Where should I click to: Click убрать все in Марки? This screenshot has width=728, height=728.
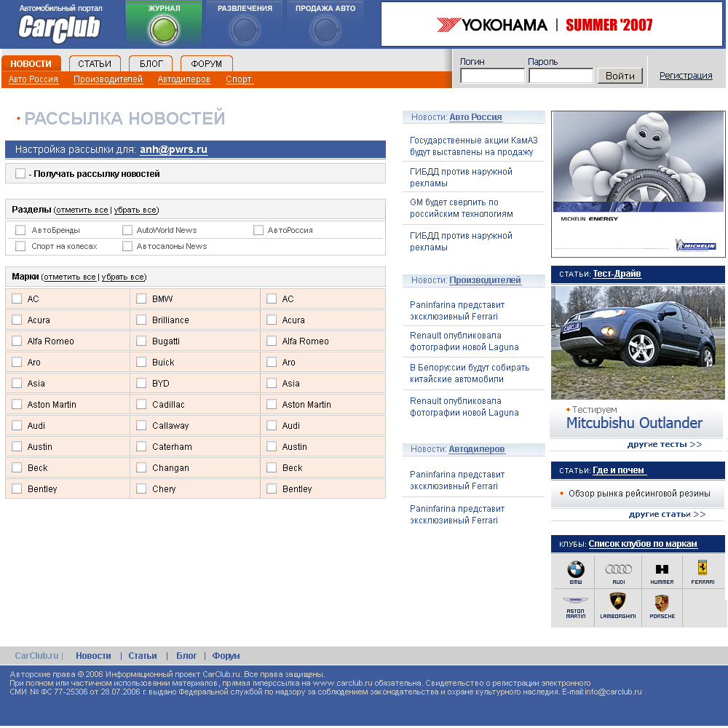coord(123,277)
